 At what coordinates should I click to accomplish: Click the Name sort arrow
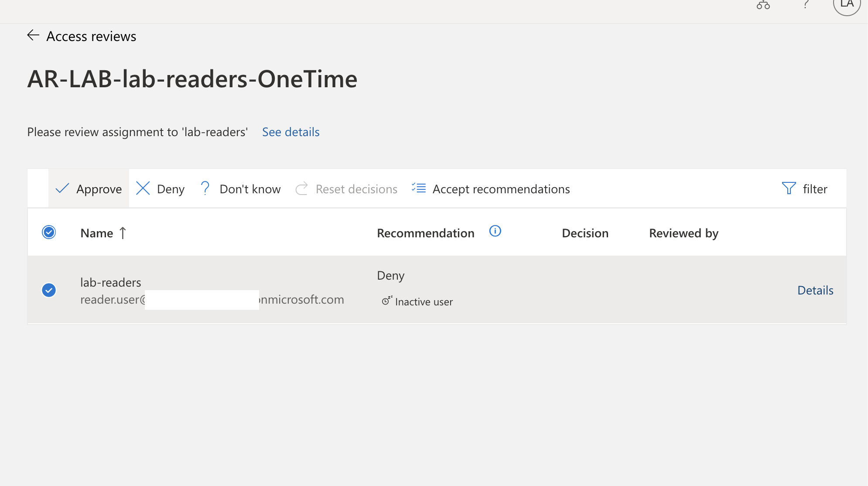pos(123,233)
